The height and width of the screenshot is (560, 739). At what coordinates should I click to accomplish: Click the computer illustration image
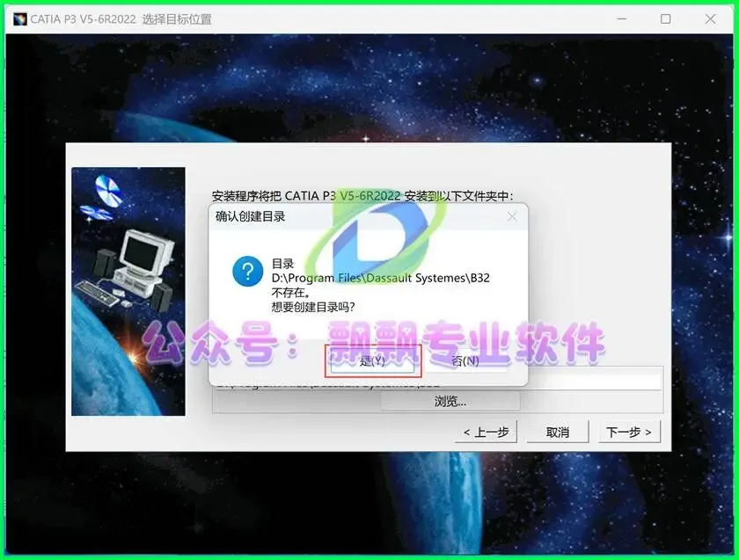(x=128, y=292)
